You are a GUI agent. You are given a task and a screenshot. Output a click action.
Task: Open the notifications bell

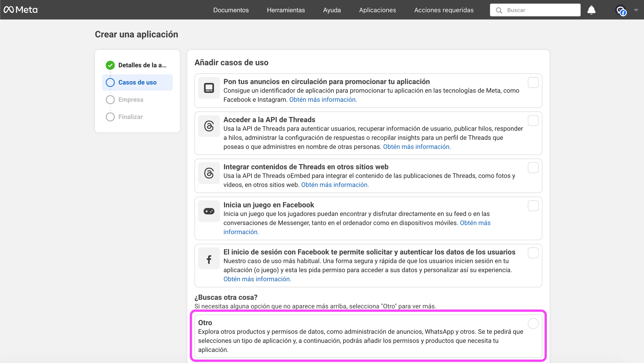tap(591, 10)
